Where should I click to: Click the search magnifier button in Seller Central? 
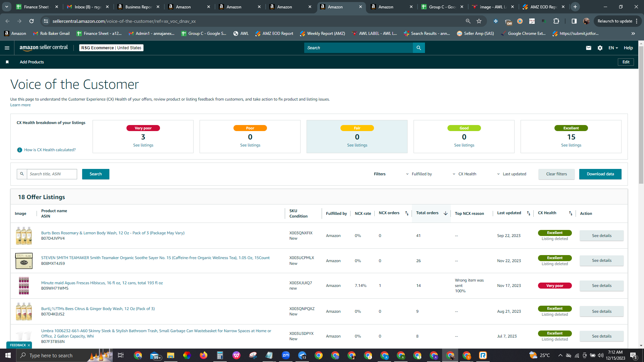click(x=419, y=48)
